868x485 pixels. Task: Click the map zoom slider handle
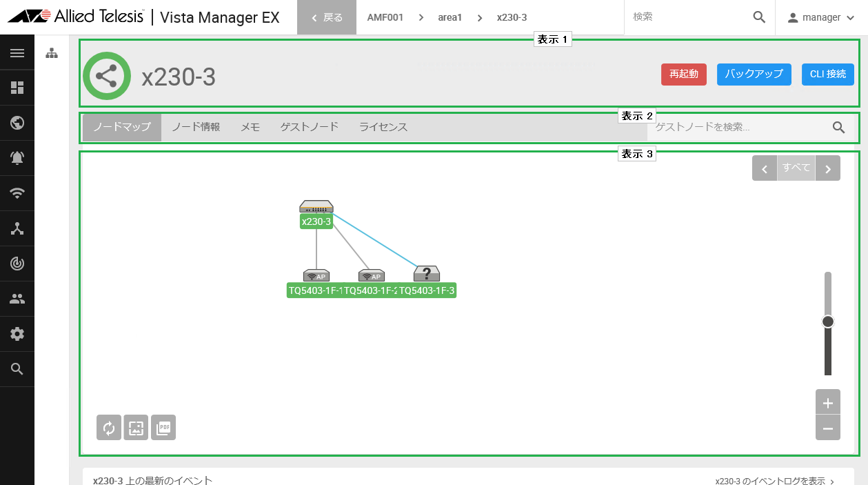[828, 321]
